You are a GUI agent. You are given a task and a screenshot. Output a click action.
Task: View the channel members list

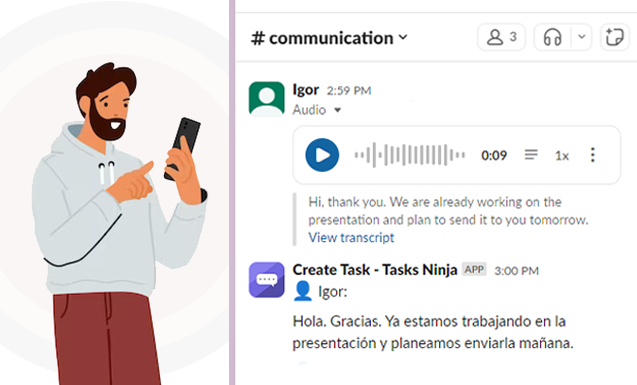pos(502,37)
